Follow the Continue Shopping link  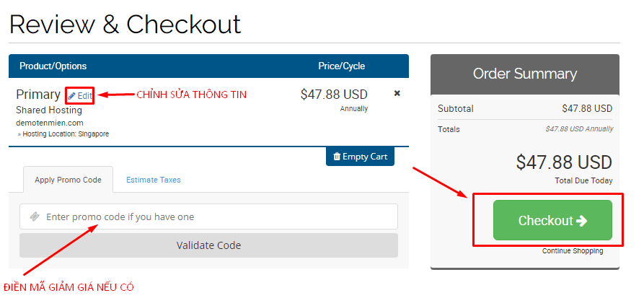point(573,251)
